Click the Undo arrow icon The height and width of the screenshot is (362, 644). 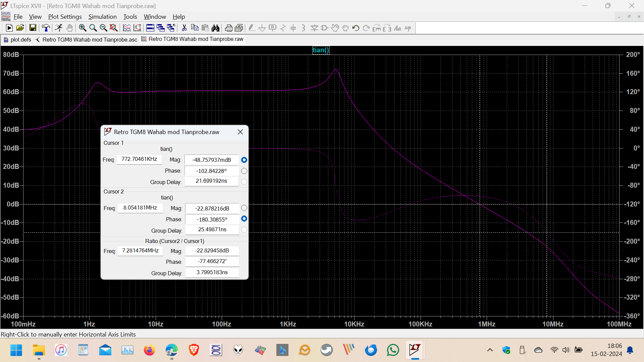[356, 28]
